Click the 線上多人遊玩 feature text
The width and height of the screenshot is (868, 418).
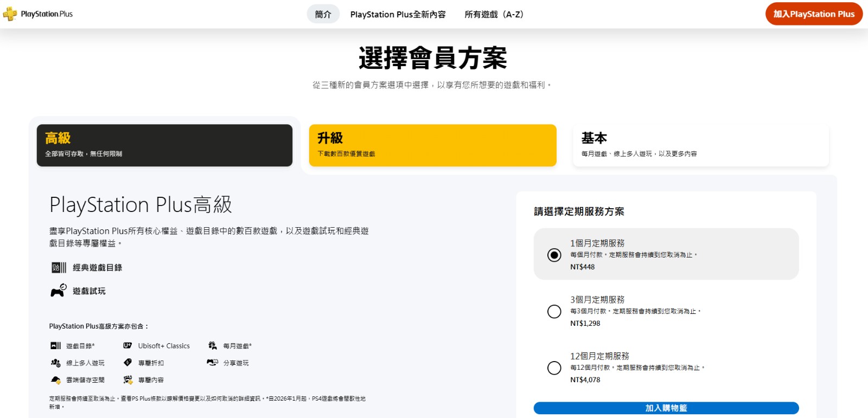(85, 363)
